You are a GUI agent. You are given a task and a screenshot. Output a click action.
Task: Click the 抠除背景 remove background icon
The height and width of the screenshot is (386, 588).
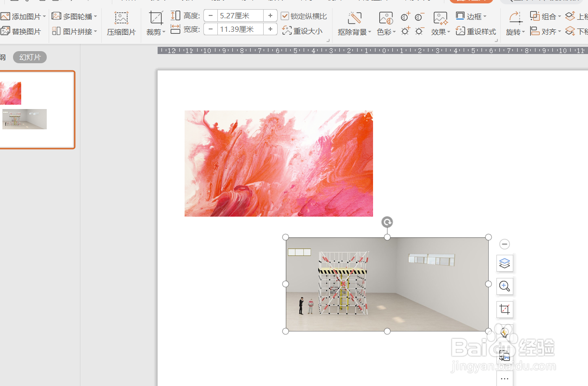355,18
